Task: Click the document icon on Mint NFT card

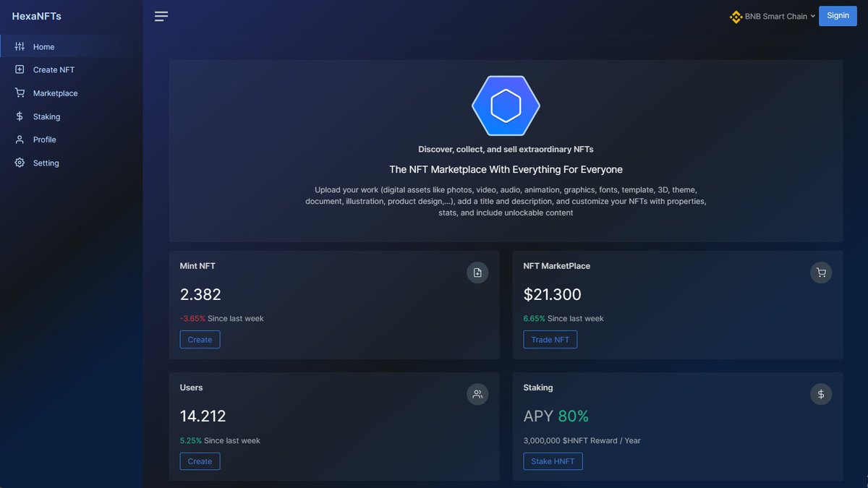Action: point(477,273)
